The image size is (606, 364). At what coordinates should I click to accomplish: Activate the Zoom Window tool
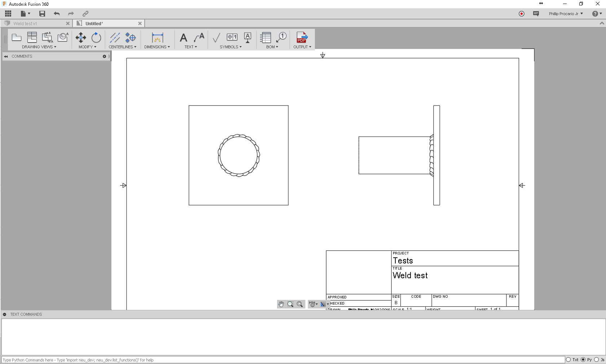[x=290, y=304]
